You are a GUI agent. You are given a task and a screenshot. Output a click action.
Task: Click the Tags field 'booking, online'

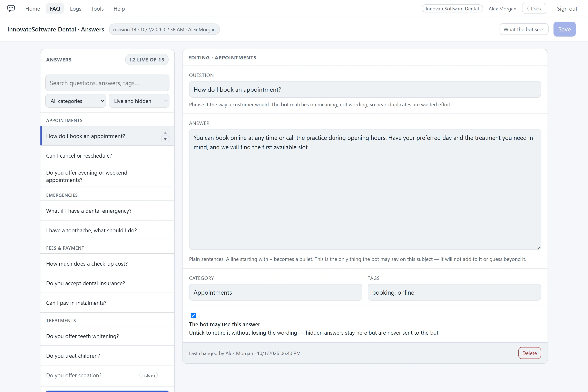(454, 292)
